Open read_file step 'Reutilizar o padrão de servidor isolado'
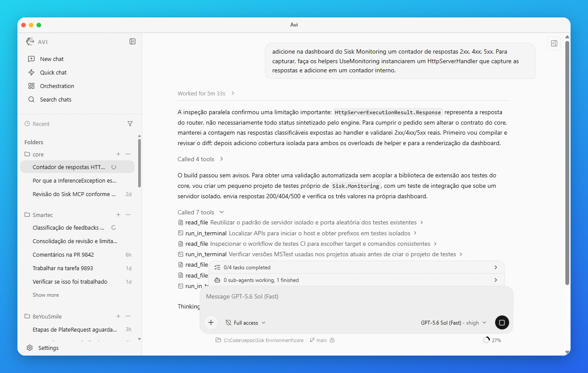The image size is (588, 373). pyautogui.click(x=301, y=222)
